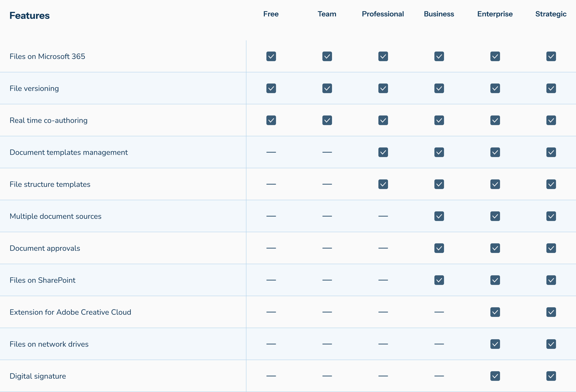Click Strategic checkmark for Files on Microsoft 365
The width and height of the screenshot is (576, 392).
tap(551, 56)
